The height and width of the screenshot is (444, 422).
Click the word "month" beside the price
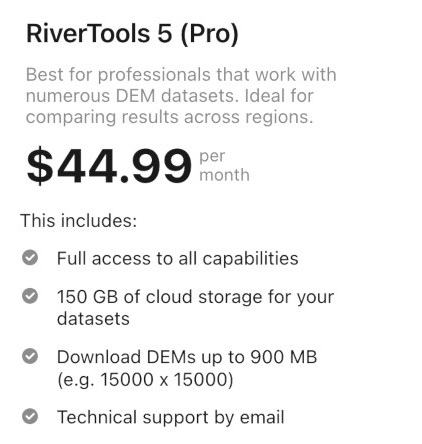[224, 175]
